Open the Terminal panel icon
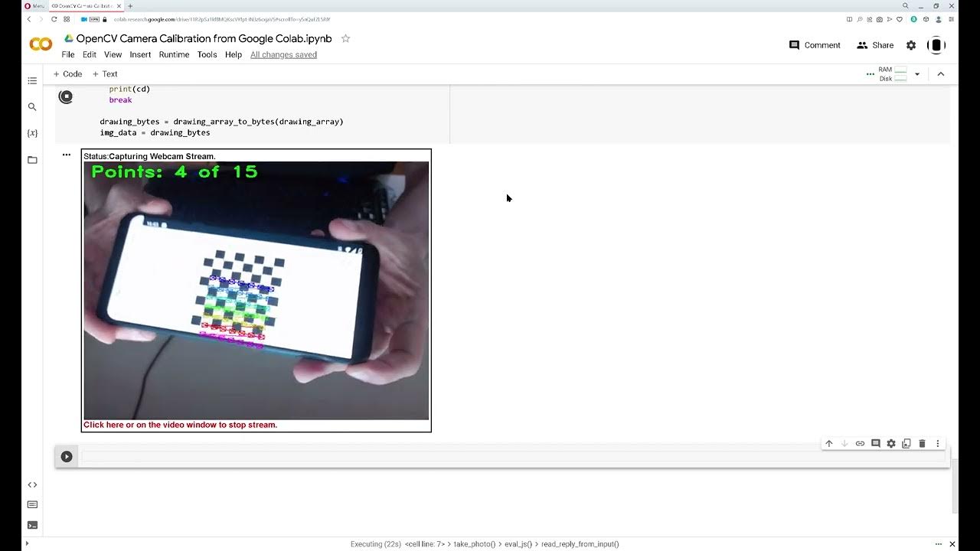Screen dimensions: 980x551 (32, 525)
